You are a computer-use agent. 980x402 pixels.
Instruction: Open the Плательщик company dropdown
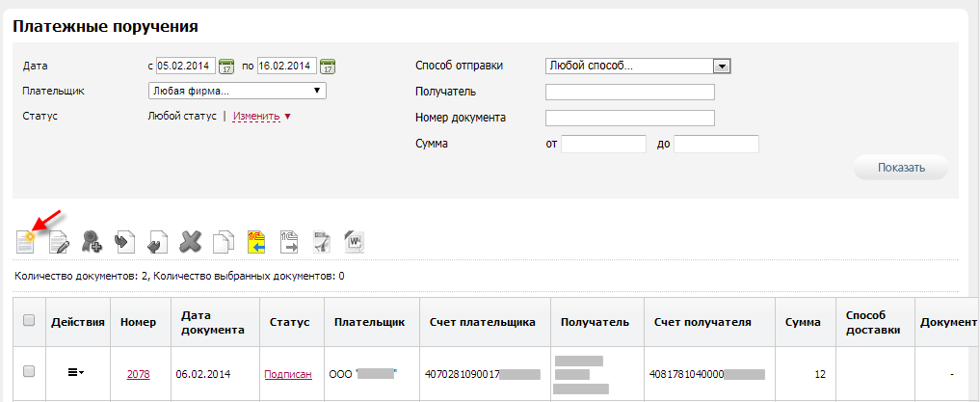[x=237, y=92]
